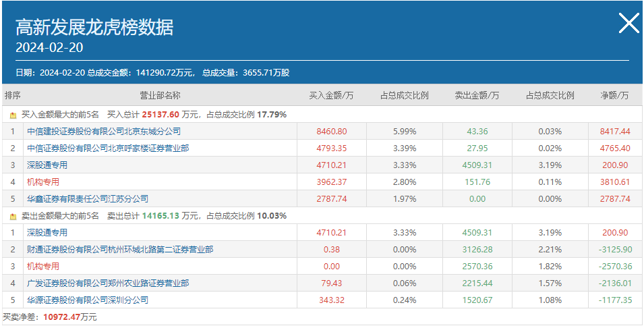Open 深股通专用 link in the buy list
This screenshot has height=328, width=644.
coord(47,165)
